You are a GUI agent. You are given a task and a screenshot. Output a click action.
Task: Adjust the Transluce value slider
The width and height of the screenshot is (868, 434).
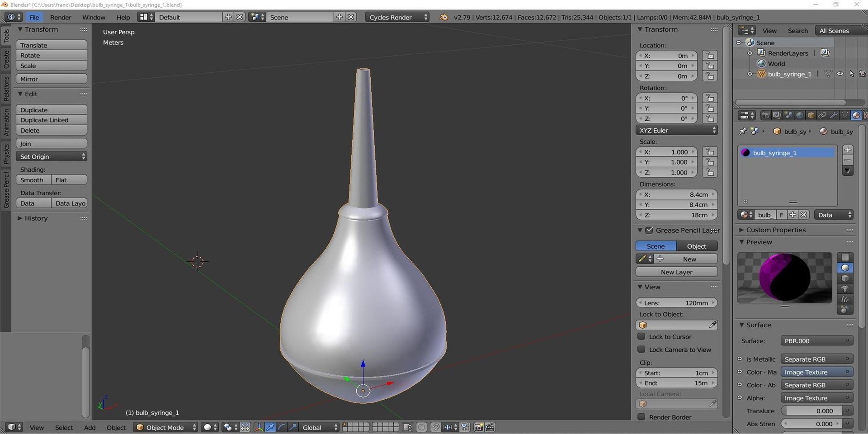pyautogui.click(x=811, y=411)
